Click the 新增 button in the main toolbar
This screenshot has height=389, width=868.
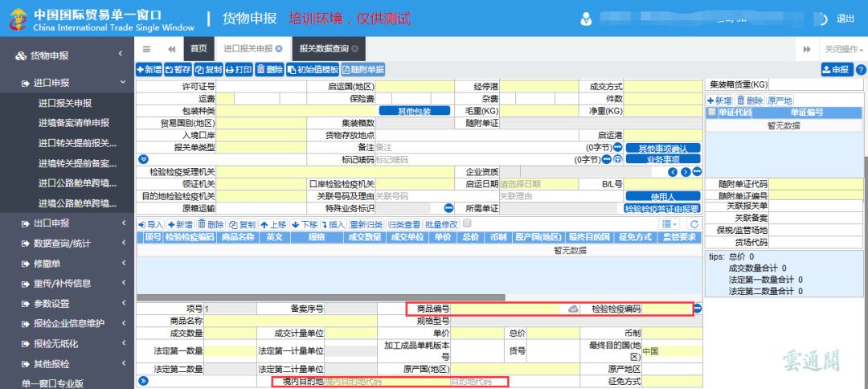[x=149, y=70]
